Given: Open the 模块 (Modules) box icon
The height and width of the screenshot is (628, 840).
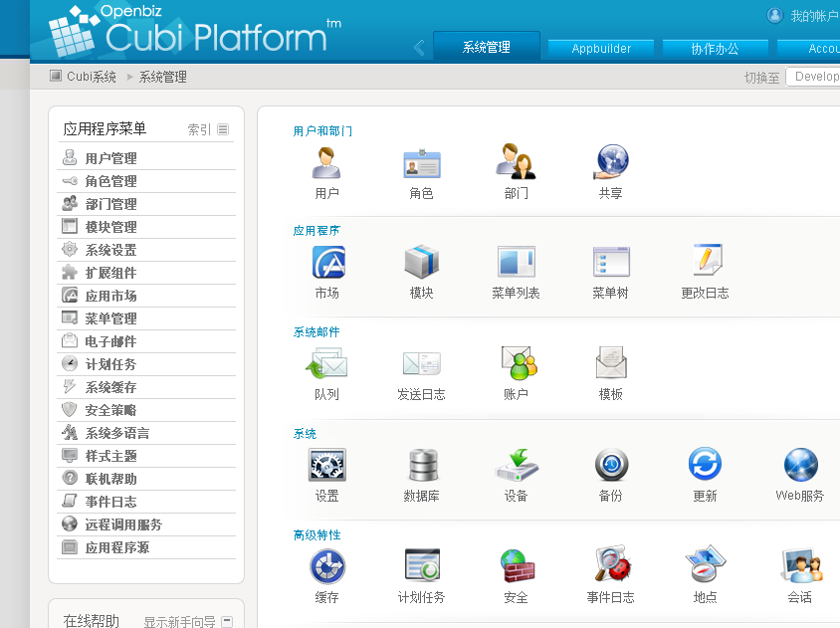Looking at the screenshot, I should pos(422,262).
